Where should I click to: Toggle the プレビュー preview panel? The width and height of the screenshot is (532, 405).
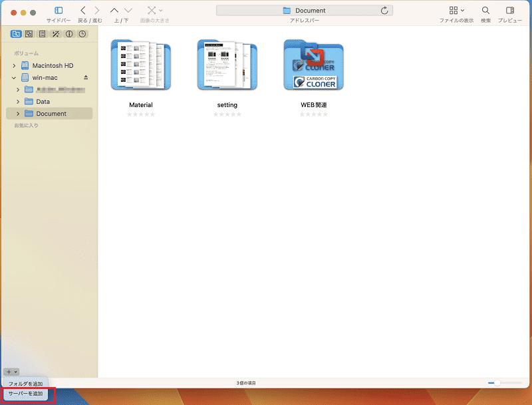(x=509, y=11)
